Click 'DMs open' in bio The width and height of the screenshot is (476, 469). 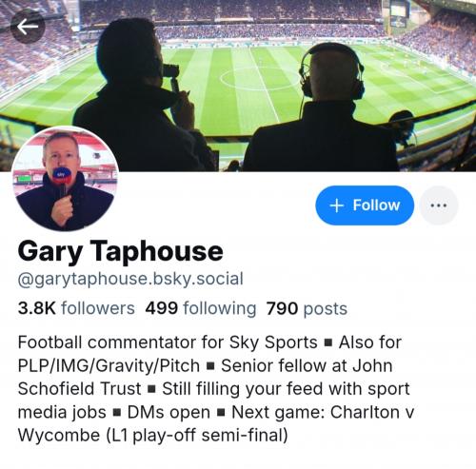click(169, 412)
